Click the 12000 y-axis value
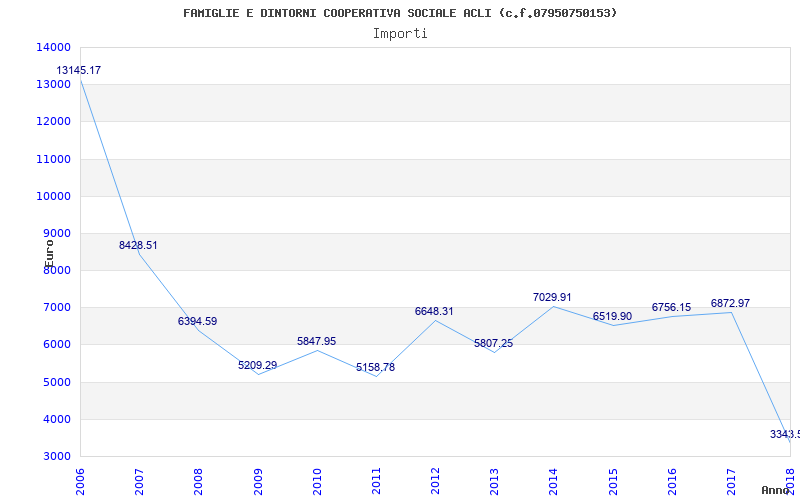 pyautogui.click(x=53, y=122)
